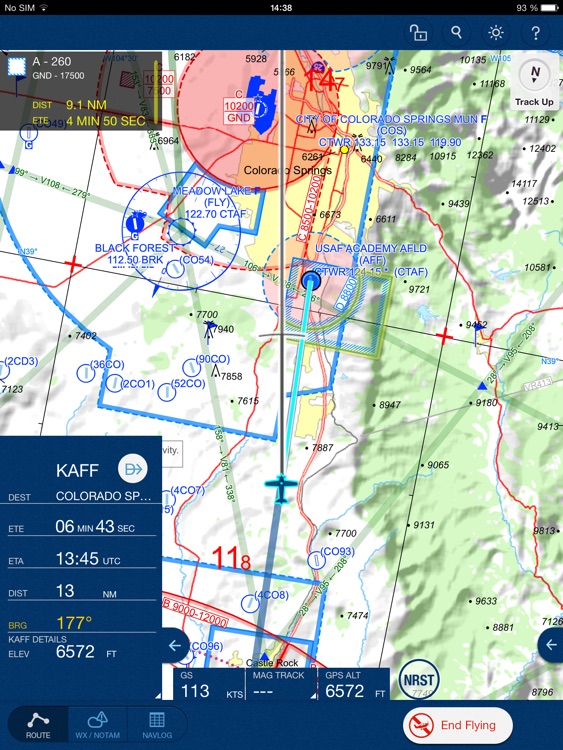Tap the Castle Rock town label
563x750 pixels.
point(272,662)
